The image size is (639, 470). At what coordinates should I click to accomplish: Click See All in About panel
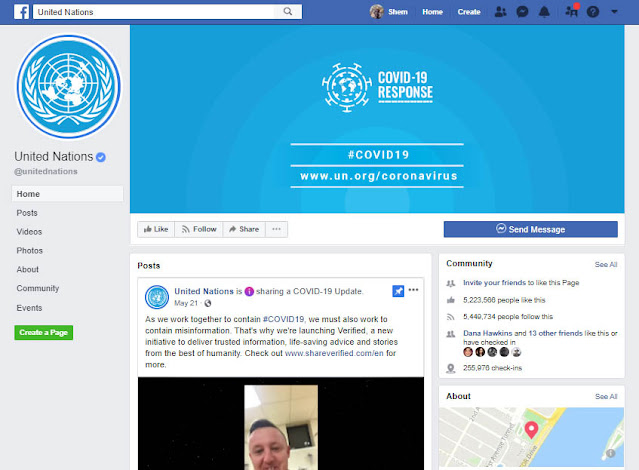pos(606,397)
